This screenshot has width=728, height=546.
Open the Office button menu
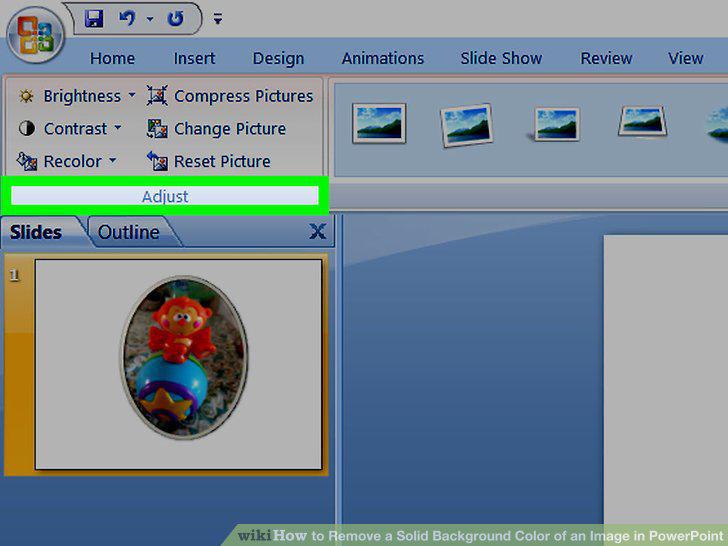tap(35, 35)
